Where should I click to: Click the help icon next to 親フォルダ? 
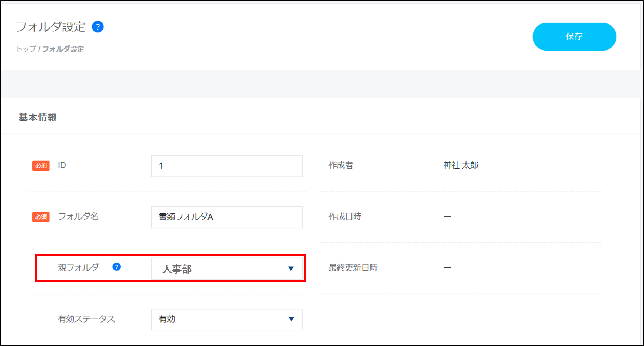(x=116, y=267)
